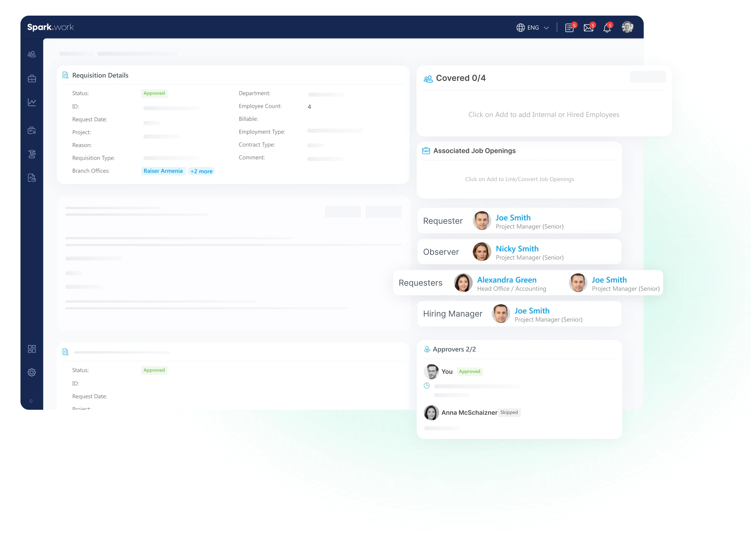Open the bell notifications icon
Image resolution: width=751 pixels, height=560 pixels.
607,27
